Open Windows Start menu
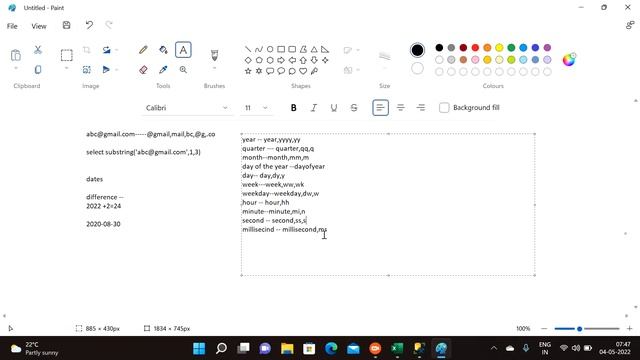Image resolution: width=640 pixels, height=360 pixels. [x=199, y=349]
